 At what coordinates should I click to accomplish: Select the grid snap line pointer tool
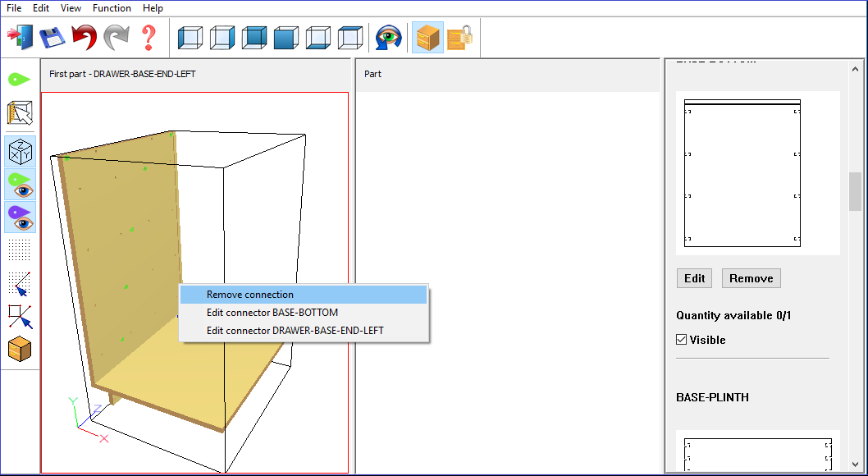[20, 283]
